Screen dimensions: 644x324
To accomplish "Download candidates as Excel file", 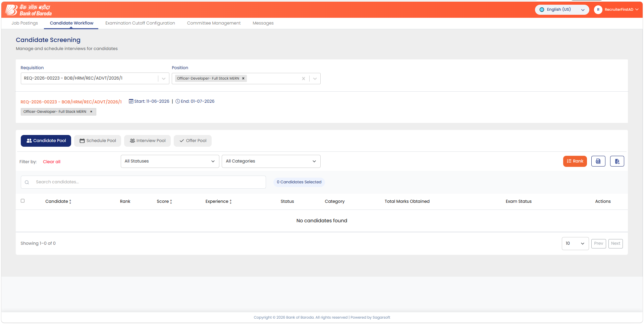I will click(x=617, y=161).
